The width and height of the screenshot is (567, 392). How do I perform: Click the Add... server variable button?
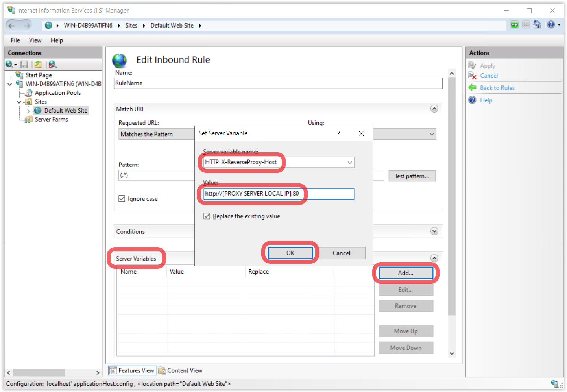(x=405, y=273)
